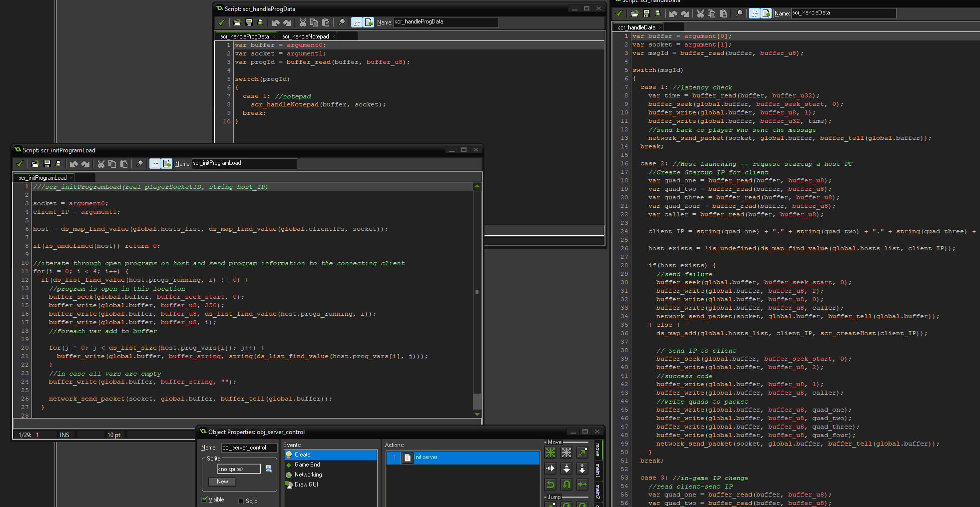Viewport: 980px width, 507px height.
Task: Select the Init server action
Action: tap(425, 457)
